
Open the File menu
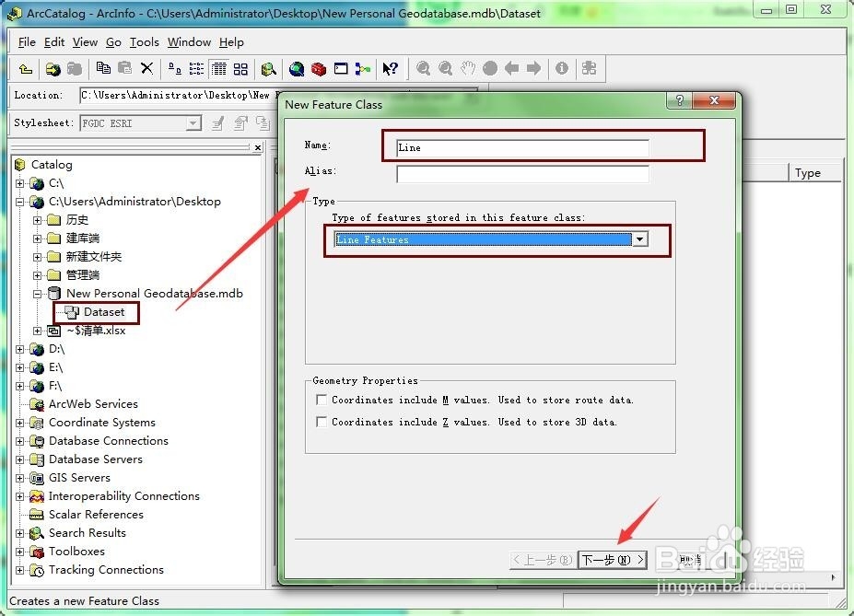pyautogui.click(x=27, y=42)
